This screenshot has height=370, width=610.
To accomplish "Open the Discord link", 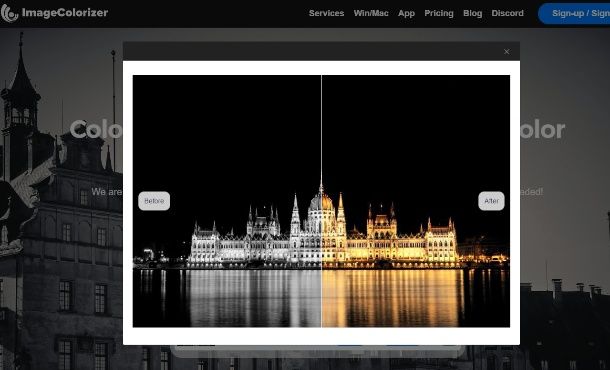I will [x=507, y=13].
